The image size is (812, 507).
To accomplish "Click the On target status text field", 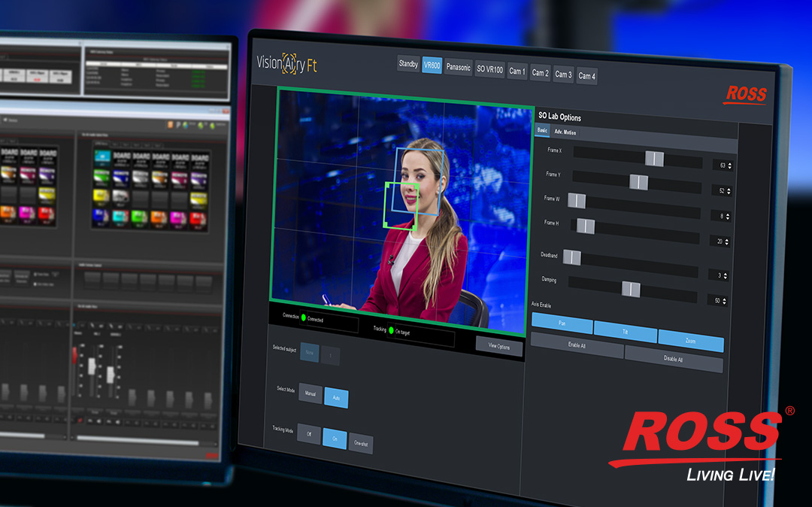I will click(420, 335).
